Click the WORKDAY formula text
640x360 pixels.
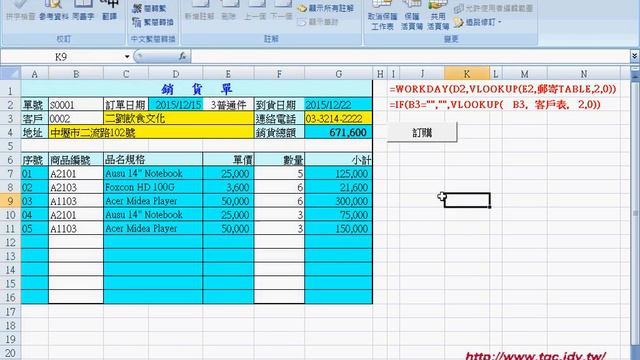pyautogui.click(x=503, y=89)
